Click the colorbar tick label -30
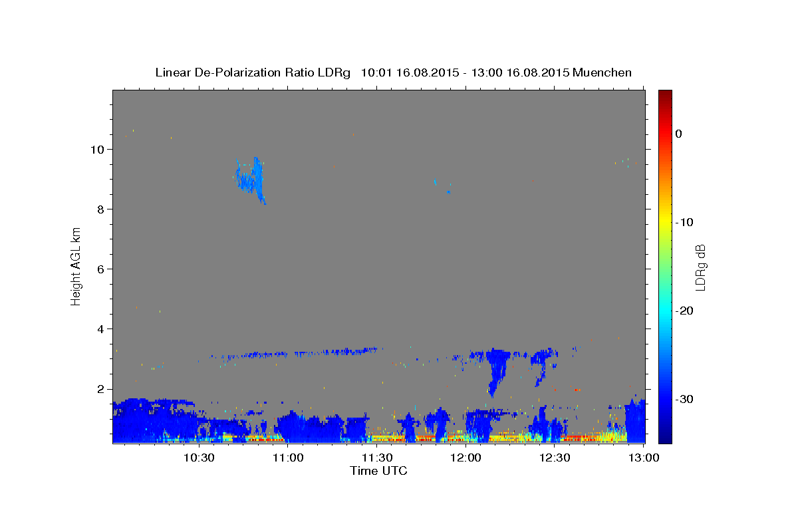Viewport: 798px width, 532px height. (x=684, y=399)
